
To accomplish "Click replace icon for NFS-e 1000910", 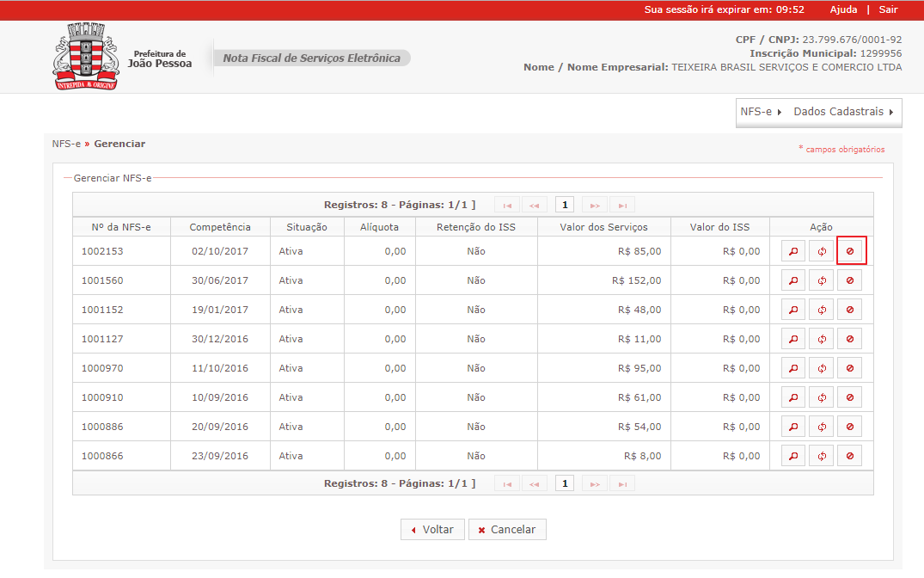I will click(x=822, y=397).
